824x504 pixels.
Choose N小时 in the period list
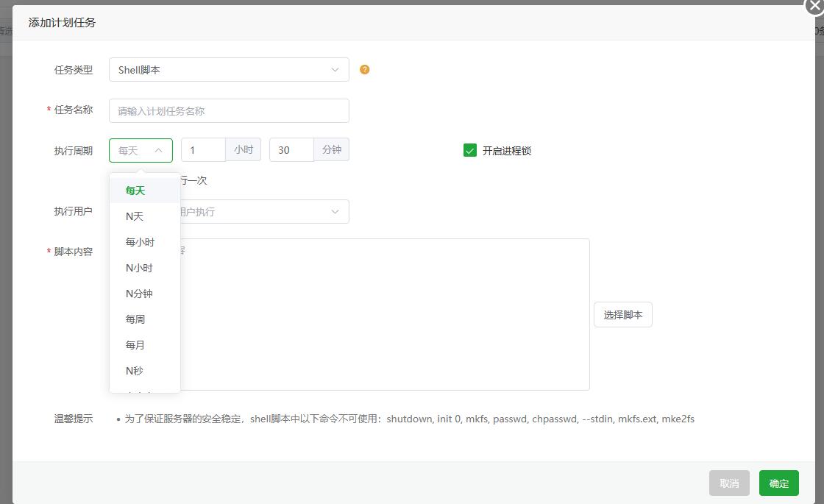[x=145, y=268]
